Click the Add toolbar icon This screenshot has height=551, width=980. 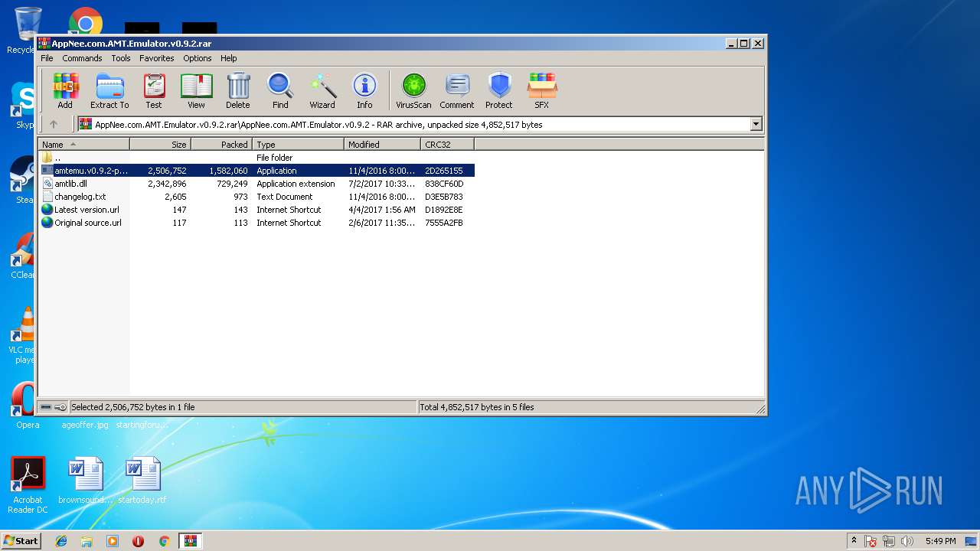tap(65, 91)
